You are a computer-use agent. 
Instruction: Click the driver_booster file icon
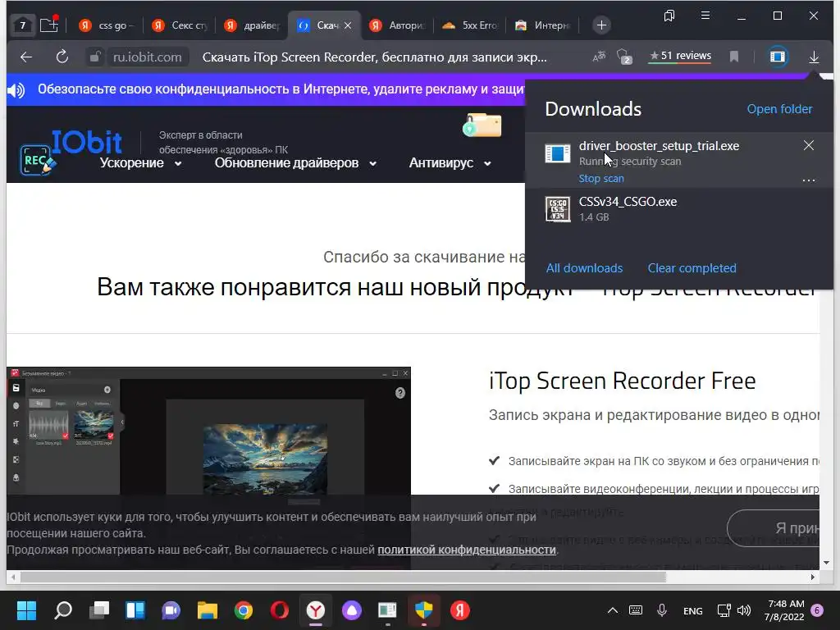pos(558,153)
